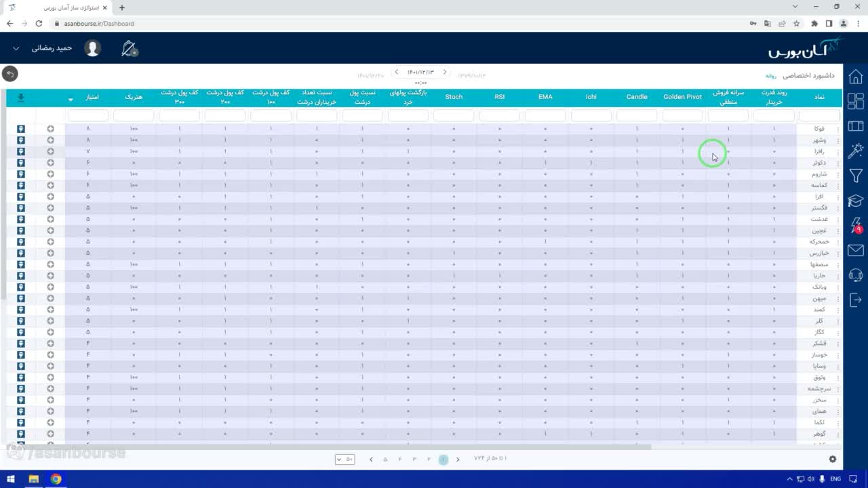Go to pagination page ۲
This screenshot has width=868, height=488.
click(429, 459)
